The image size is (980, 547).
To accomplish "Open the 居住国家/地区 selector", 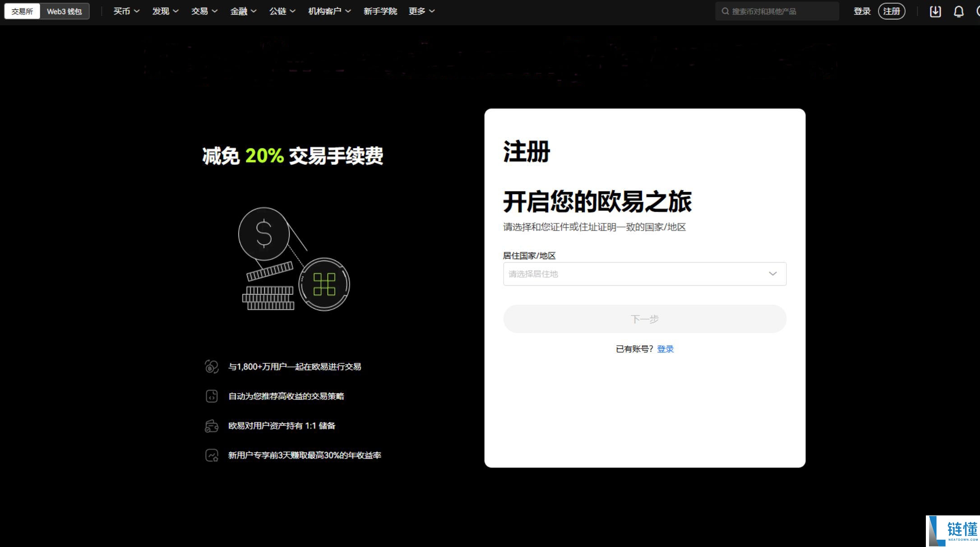I will click(x=644, y=273).
